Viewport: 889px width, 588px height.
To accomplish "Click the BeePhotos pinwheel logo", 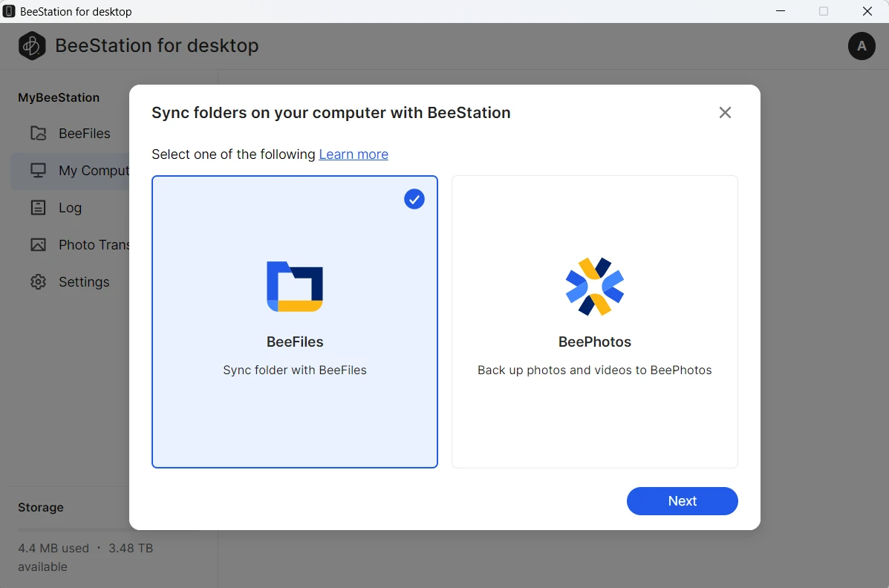I will click(594, 287).
